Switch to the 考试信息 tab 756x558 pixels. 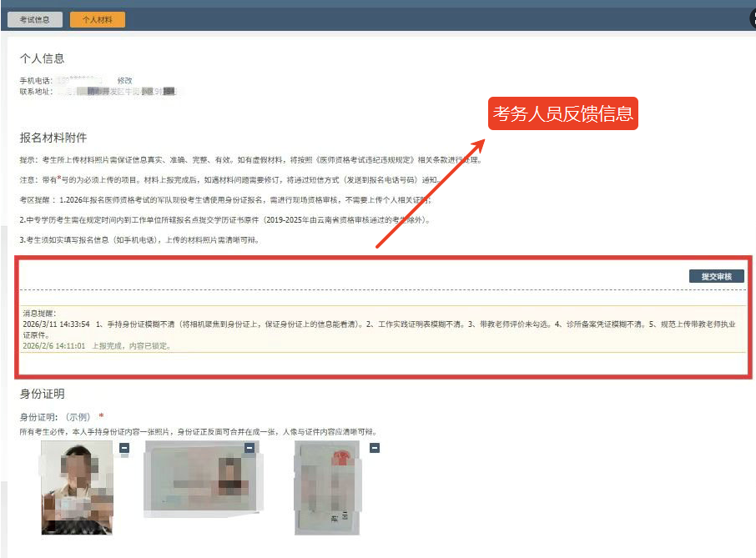34,19
